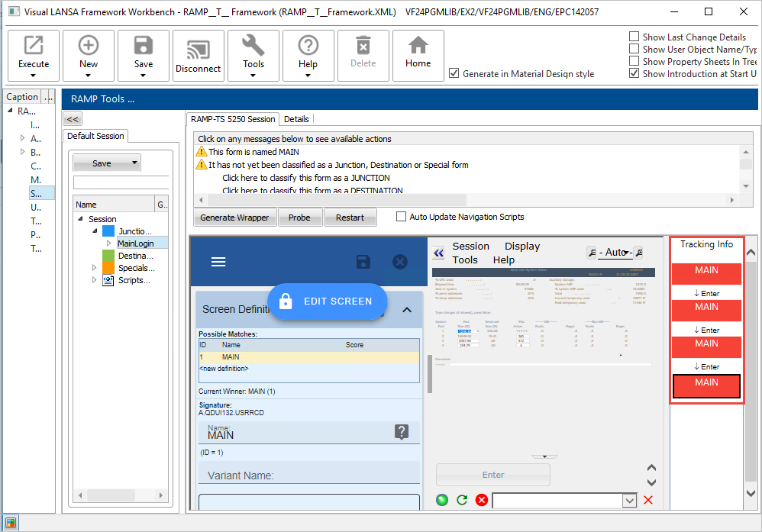
Task: Expand the Specials node in the session tree
Action: point(95,268)
